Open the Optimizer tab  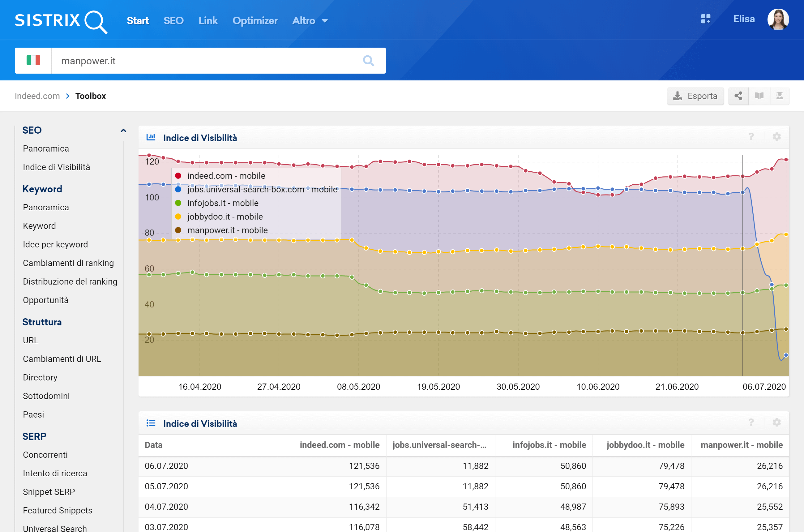click(x=255, y=21)
